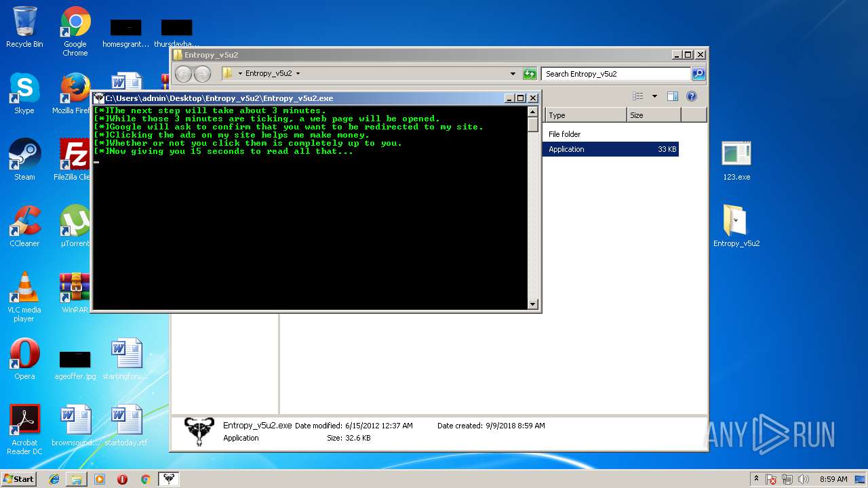
Task: Click the Chrome icon in the taskbar
Action: (145, 479)
